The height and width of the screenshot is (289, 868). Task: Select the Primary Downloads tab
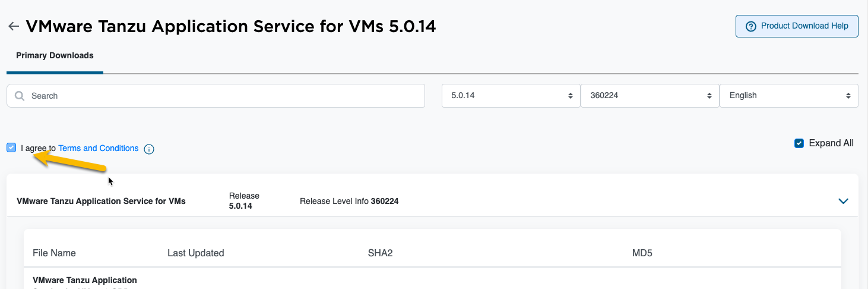(55, 55)
